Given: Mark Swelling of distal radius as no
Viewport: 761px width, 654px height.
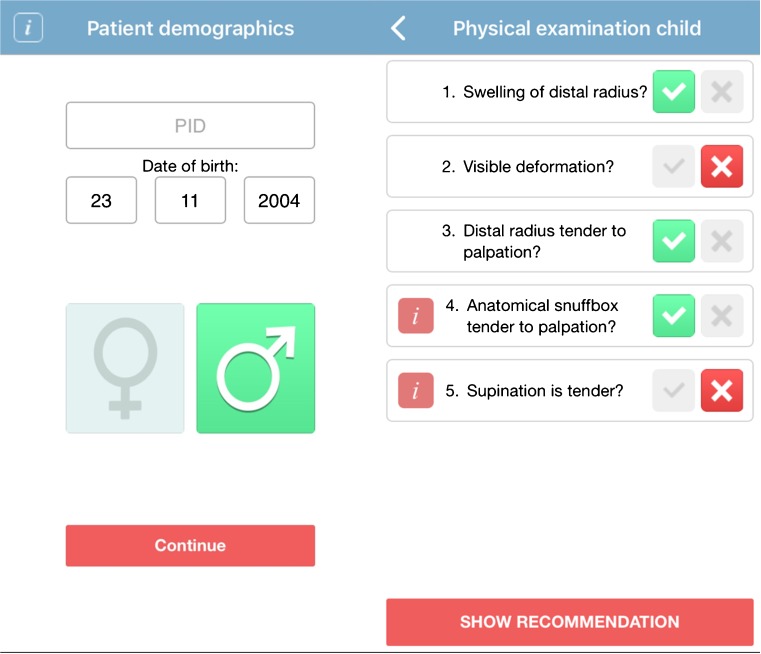Looking at the screenshot, I should pyautogui.click(x=722, y=93).
